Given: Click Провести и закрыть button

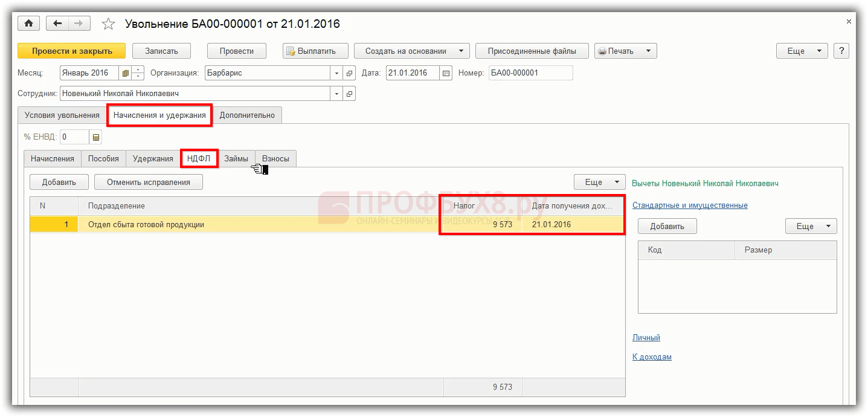Looking at the screenshot, I should 71,51.
